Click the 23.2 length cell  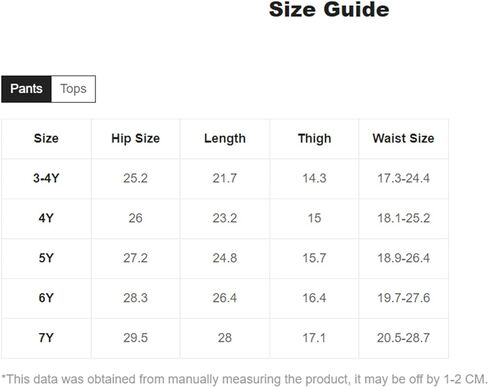click(225, 218)
